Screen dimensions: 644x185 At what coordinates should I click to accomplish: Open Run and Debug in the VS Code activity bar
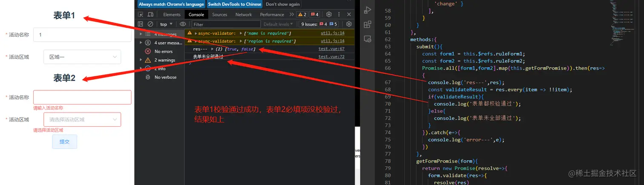(x=368, y=11)
